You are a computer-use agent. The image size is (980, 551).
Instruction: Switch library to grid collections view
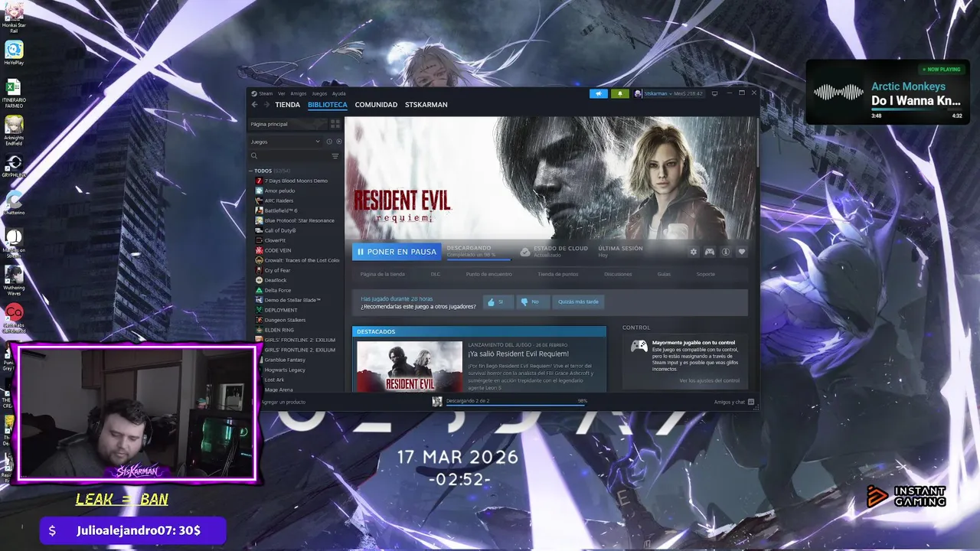[335, 124]
